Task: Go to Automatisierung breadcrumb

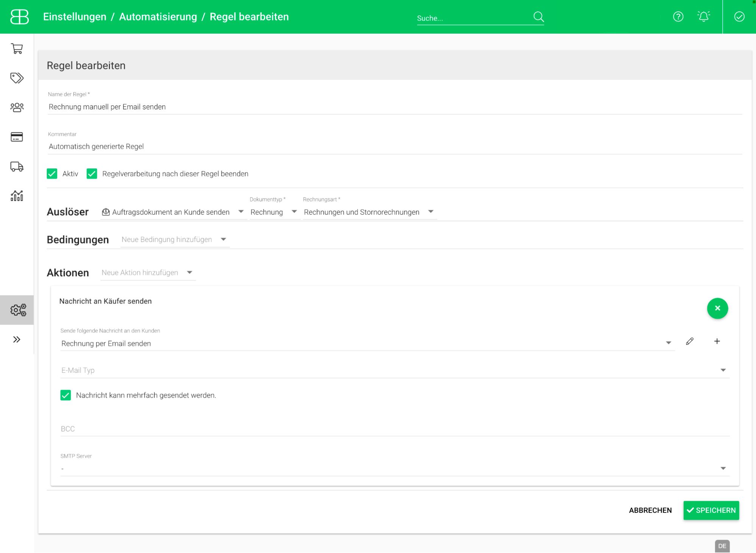Action: pyautogui.click(x=158, y=17)
